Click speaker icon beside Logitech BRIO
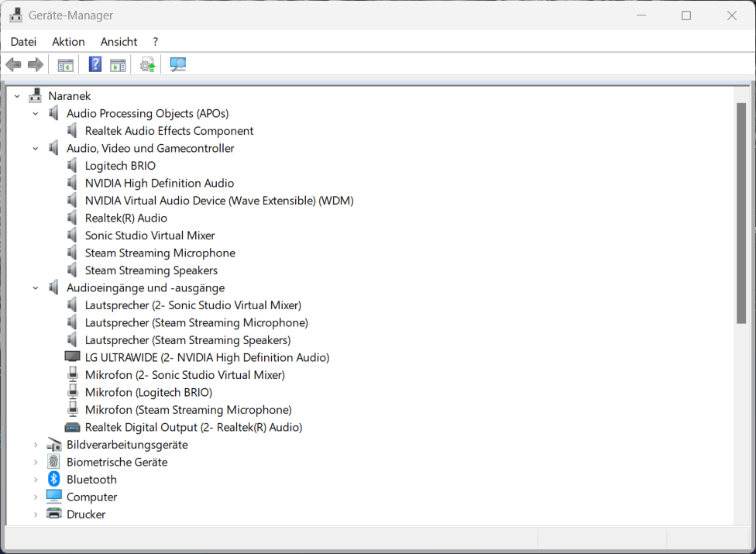756x554 pixels. tap(72, 165)
